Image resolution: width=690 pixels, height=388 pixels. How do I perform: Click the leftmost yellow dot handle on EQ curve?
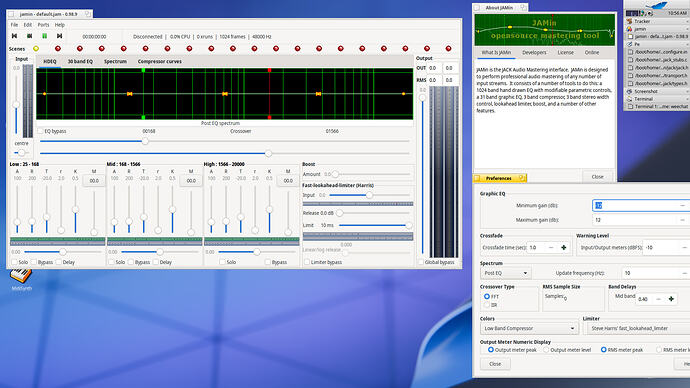[44, 94]
